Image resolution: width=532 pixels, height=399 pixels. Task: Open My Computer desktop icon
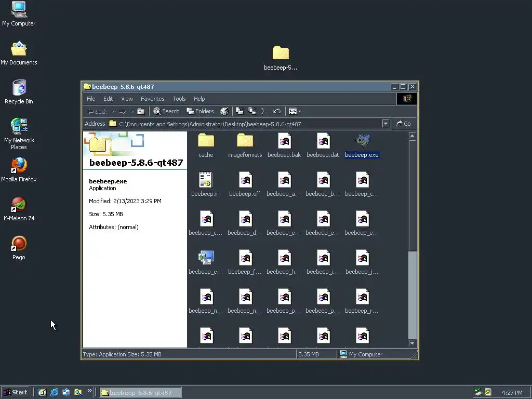[19, 14]
